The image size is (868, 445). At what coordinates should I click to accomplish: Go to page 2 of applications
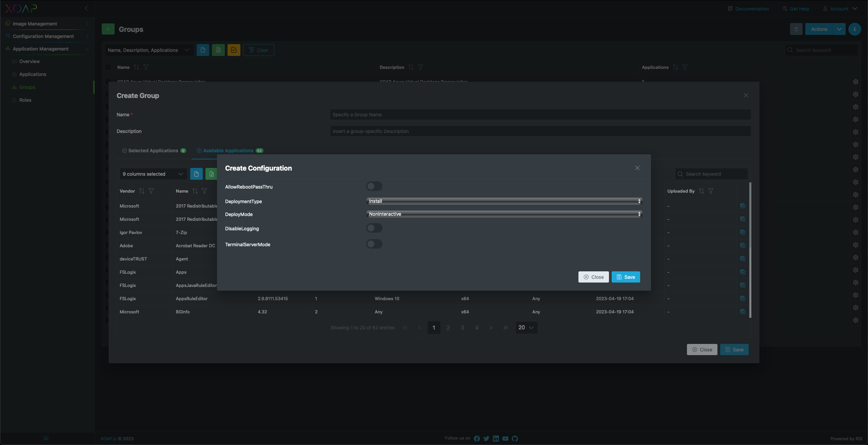pos(448,328)
